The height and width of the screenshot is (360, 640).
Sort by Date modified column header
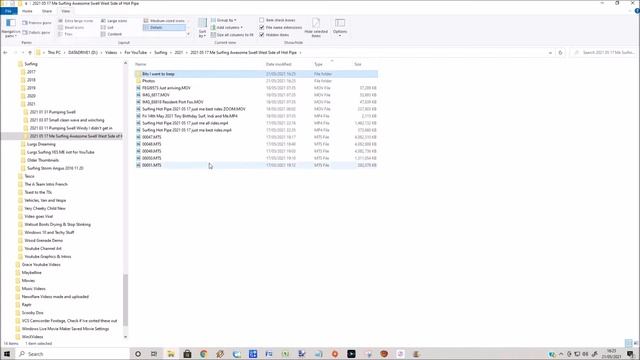pos(279,64)
